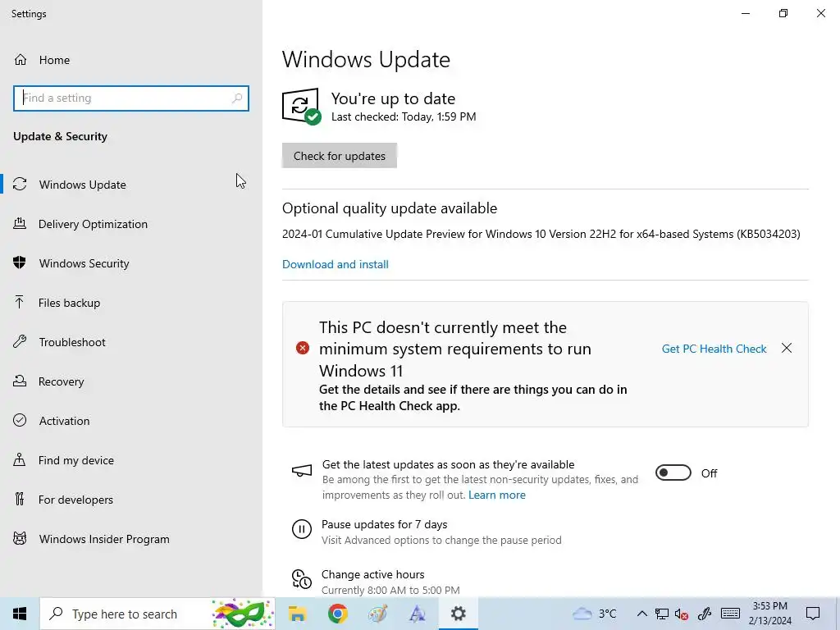Screen dimensions: 840x630
Task: Launch Google Chrome from taskbar
Action: pos(337,614)
